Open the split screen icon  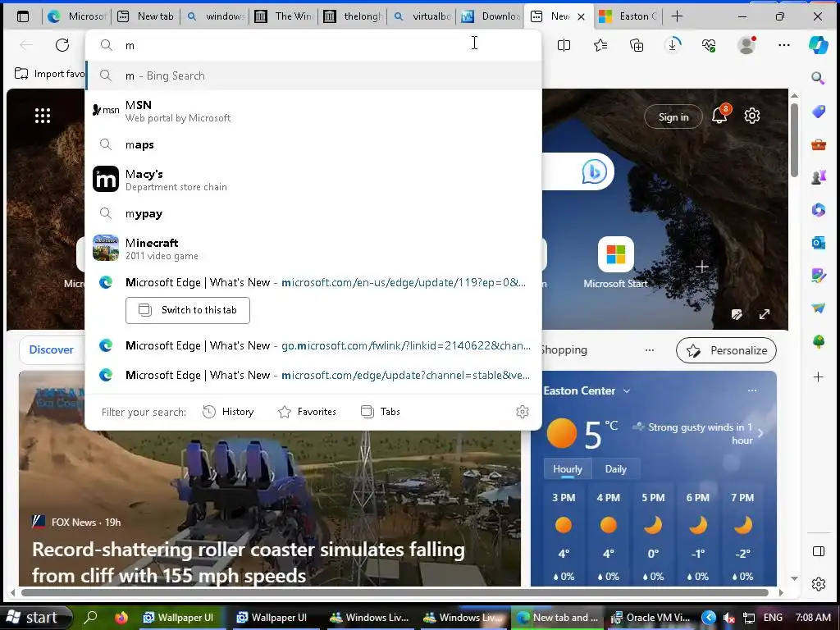[x=564, y=45]
